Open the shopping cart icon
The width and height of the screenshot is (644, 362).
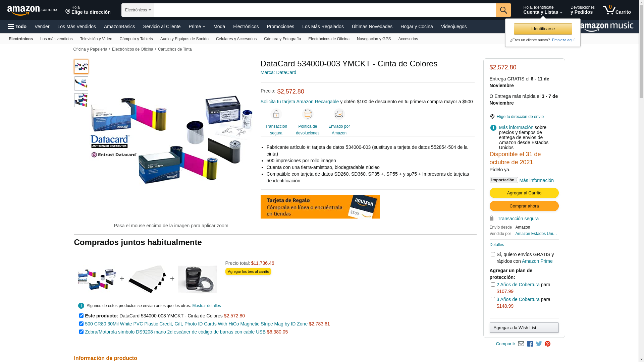coord(616,10)
